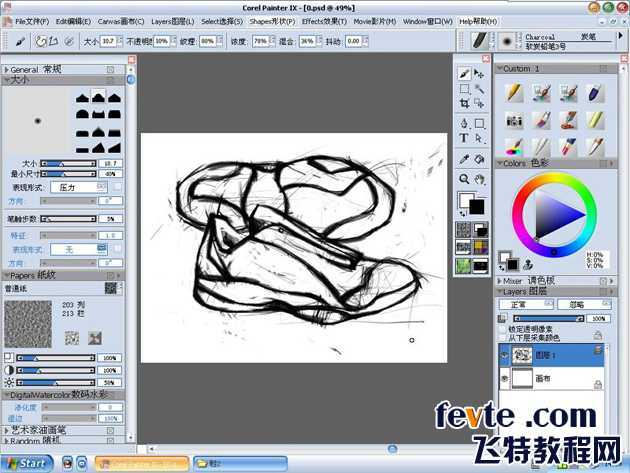Open the folder window taskbar button
The height and width of the screenshot is (473, 630).
click(240, 464)
